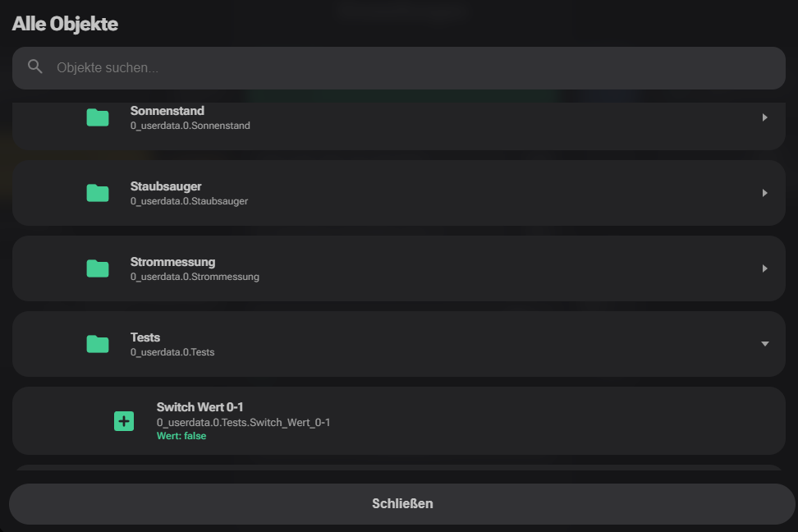798x532 pixels.
Task: Click the 0_userdata.0.Tests.Switch_Wert_0-1 path text
Action: (x=243, y=422)
